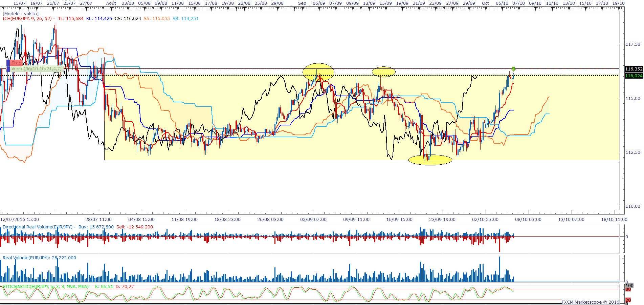Click the Oct month label on the top axis

pyautogui.click(x=486, y=3)
